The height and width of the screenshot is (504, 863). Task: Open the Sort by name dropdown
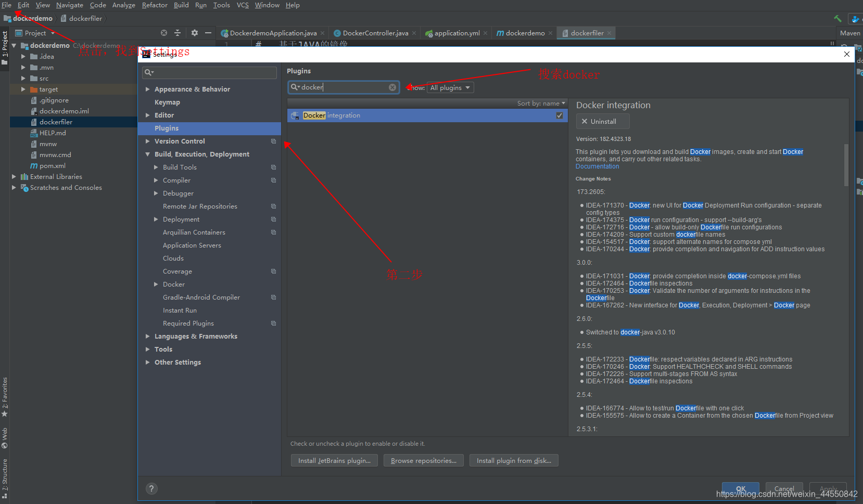tap(541, 103)
